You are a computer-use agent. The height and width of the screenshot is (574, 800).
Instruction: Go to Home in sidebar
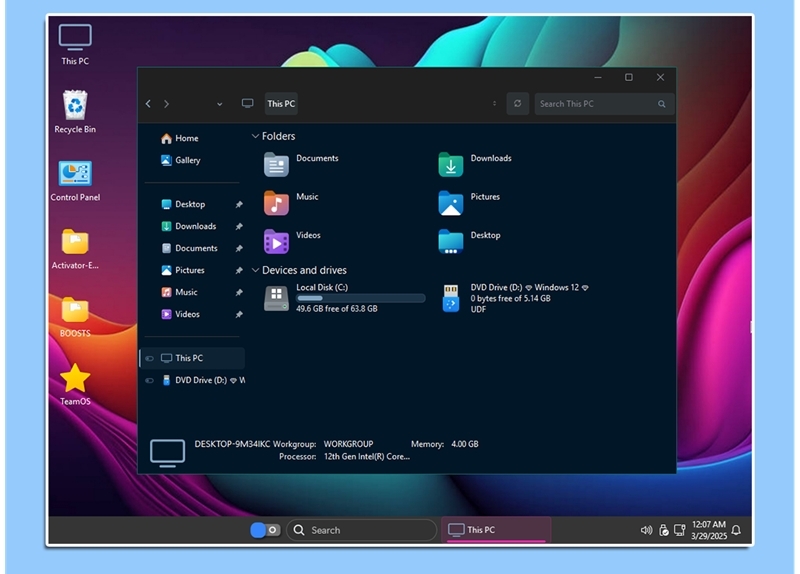(x=180, y=138)
